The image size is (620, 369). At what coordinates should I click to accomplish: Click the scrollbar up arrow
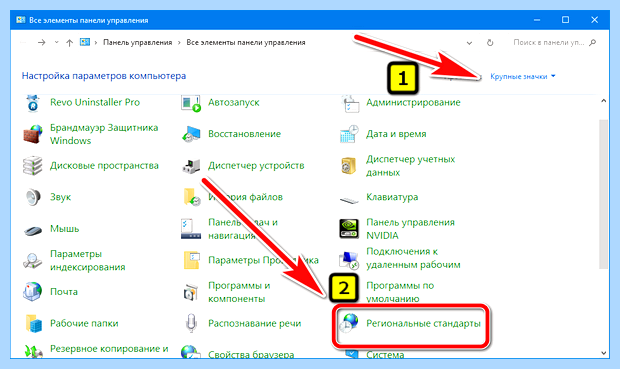[603, 101]
